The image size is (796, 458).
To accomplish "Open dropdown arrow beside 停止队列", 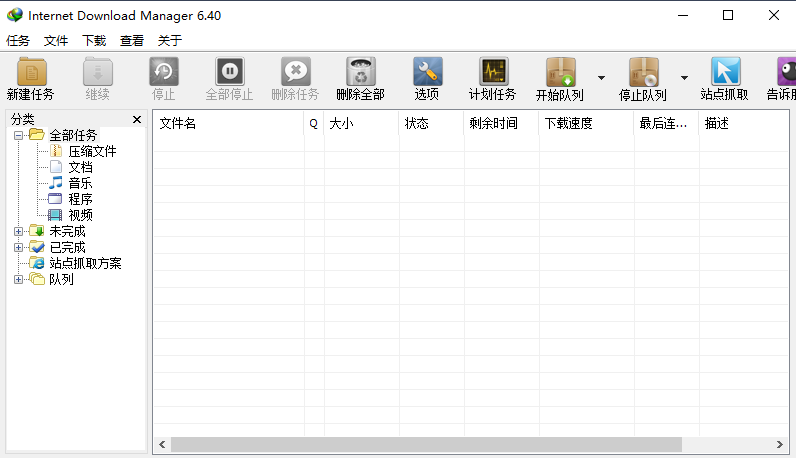I will [684, 78].
